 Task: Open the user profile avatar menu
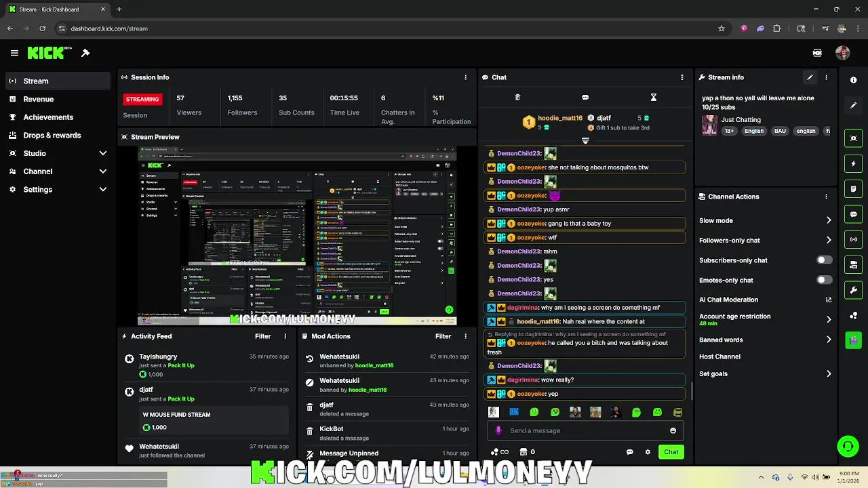(x=843, y=53)
